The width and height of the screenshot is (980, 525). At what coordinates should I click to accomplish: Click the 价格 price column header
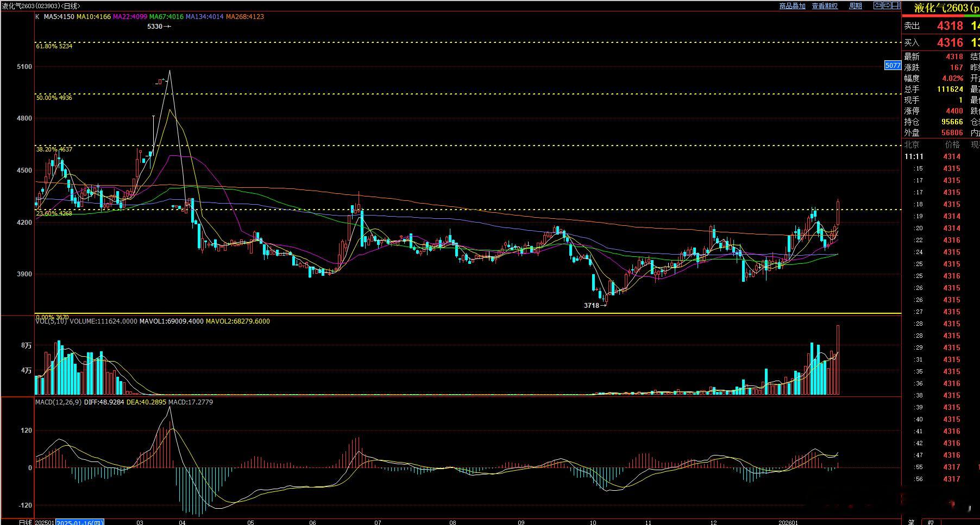[x=952, y=144]
